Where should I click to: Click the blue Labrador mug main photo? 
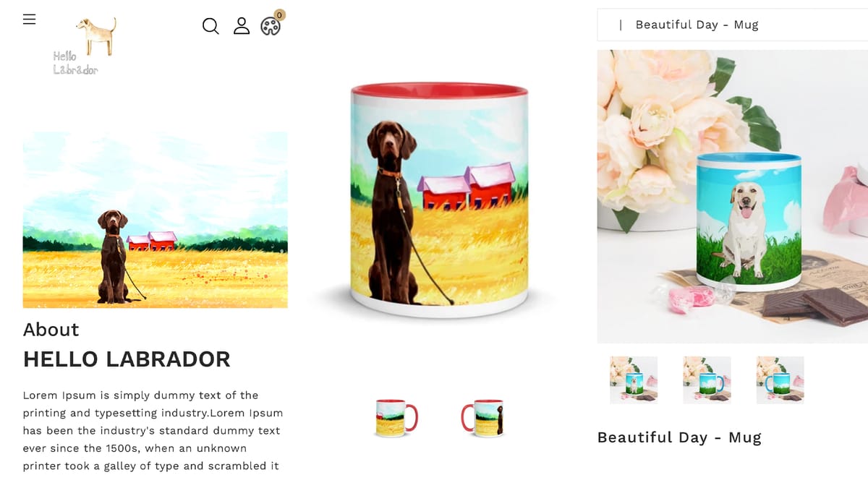click(732, 196)
